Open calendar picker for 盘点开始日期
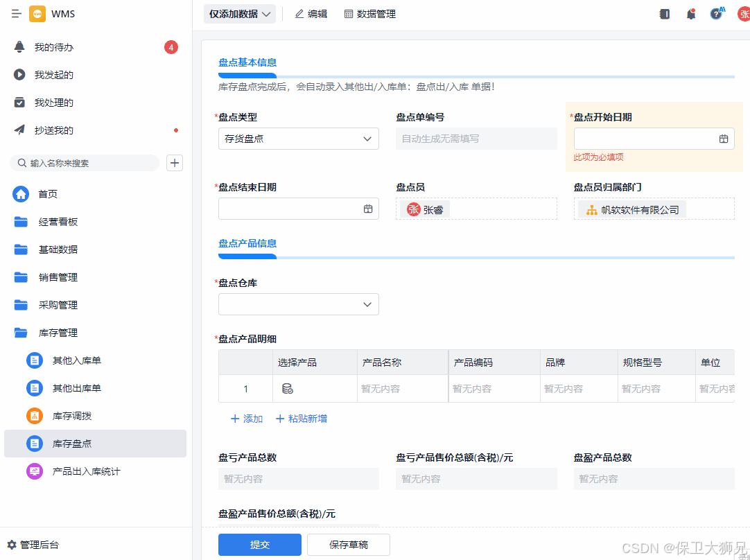The height and width of the screenshot is (560, 750). point(724,139)
